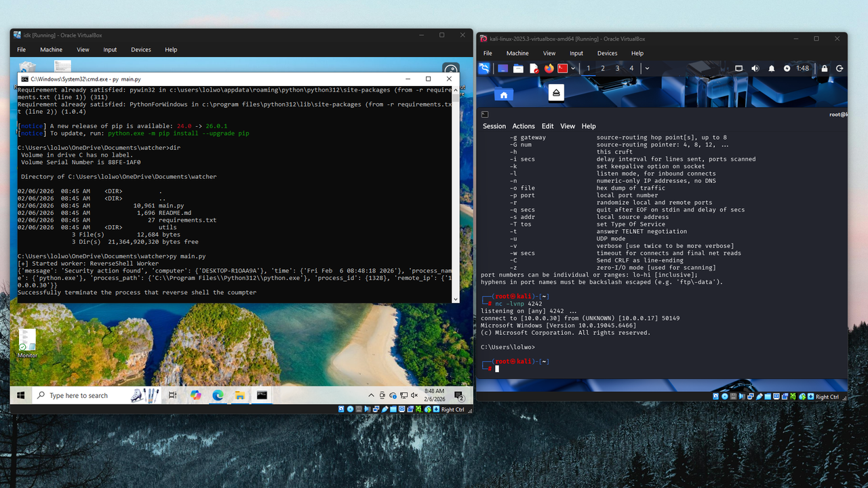Click the log out icon in Kali panel
Viewport: 868px width, 488px height.
pos(840,68)
